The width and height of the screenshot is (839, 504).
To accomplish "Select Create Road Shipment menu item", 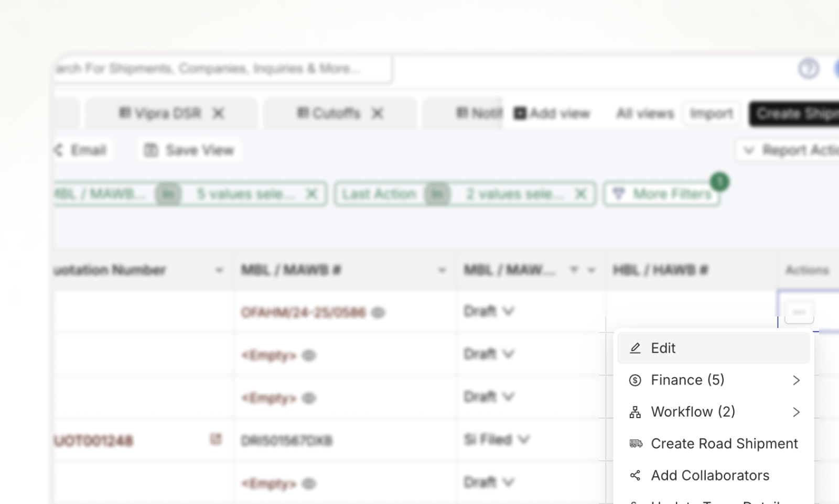I will 713,444.
